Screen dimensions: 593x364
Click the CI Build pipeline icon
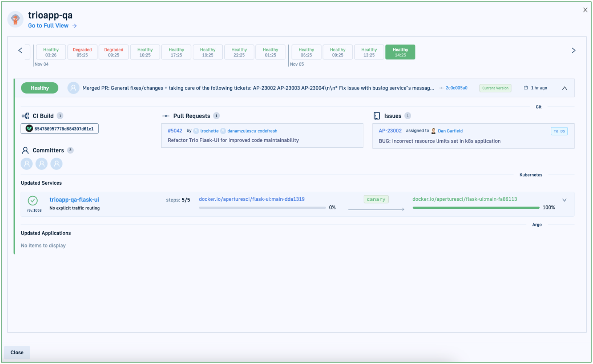(x=25, y=116)
